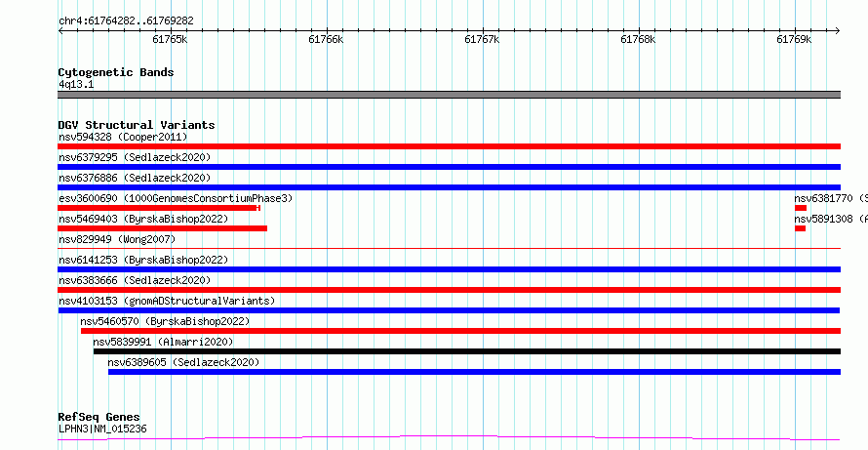Open the nsv5839991 (Almarri2020) label
Viewport: 868px width, 450px height.
[x=163, y=342]
